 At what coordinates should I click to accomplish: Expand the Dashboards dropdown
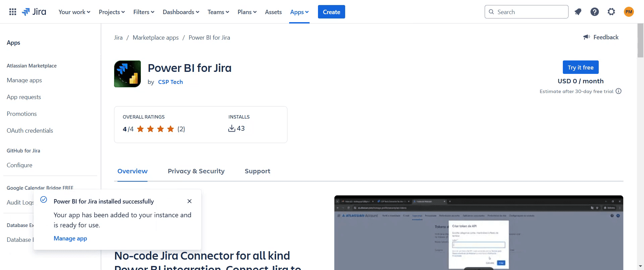pos(181,12)
